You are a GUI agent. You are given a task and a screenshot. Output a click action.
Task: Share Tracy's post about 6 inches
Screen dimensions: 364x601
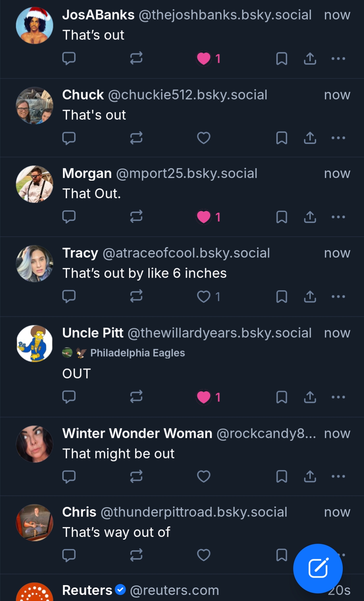tap(310, 297)
